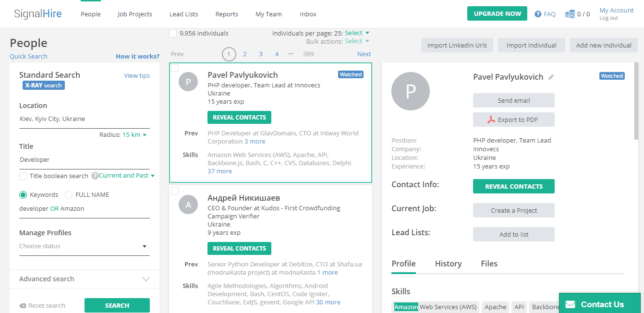Click the Reset search eraser icon

[x=23, y=306]
